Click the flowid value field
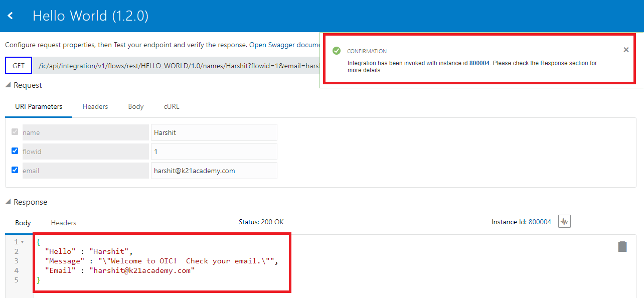Screen dimensions: 644x298 tap(214, 152)
